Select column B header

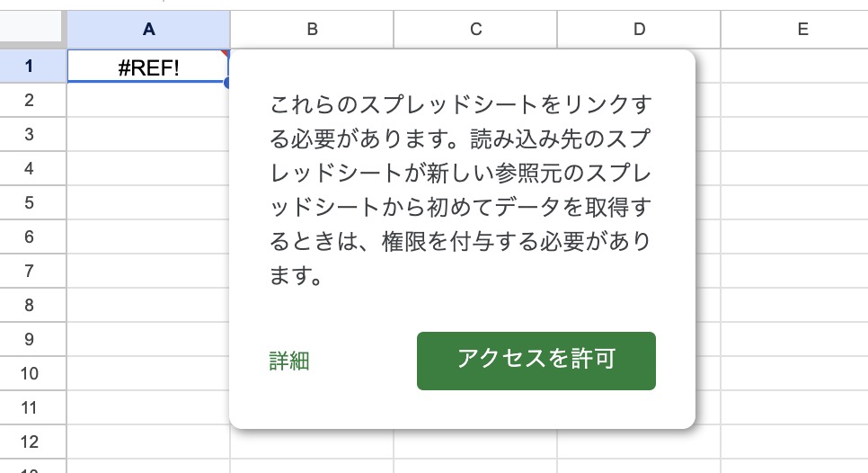pyautogui.click(x=312, y=29)
